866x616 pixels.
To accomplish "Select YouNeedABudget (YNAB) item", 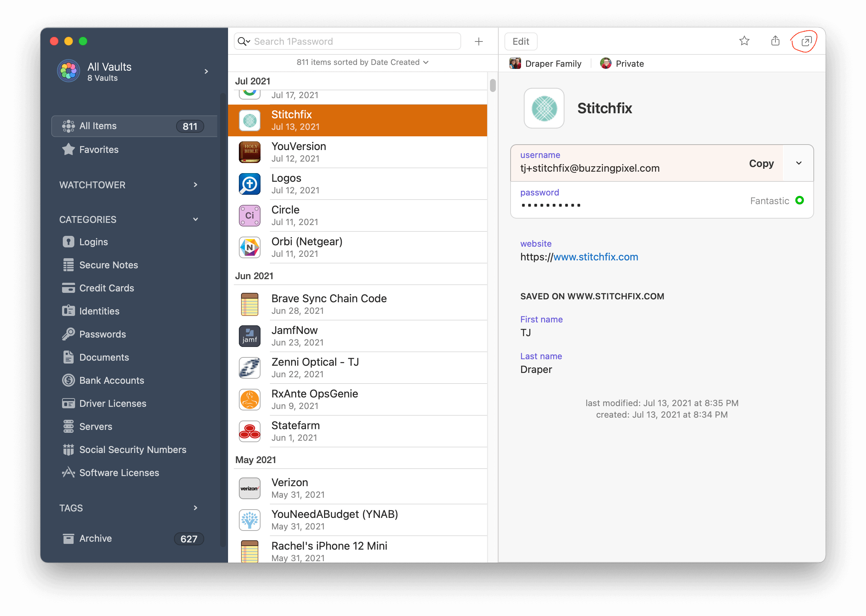I will 358,520.
